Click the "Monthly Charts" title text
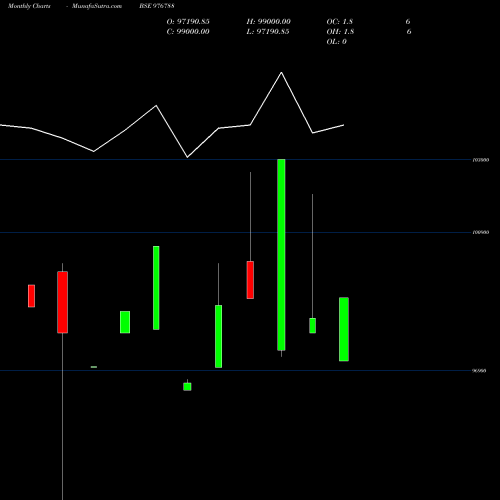 (x=29, y=6)
